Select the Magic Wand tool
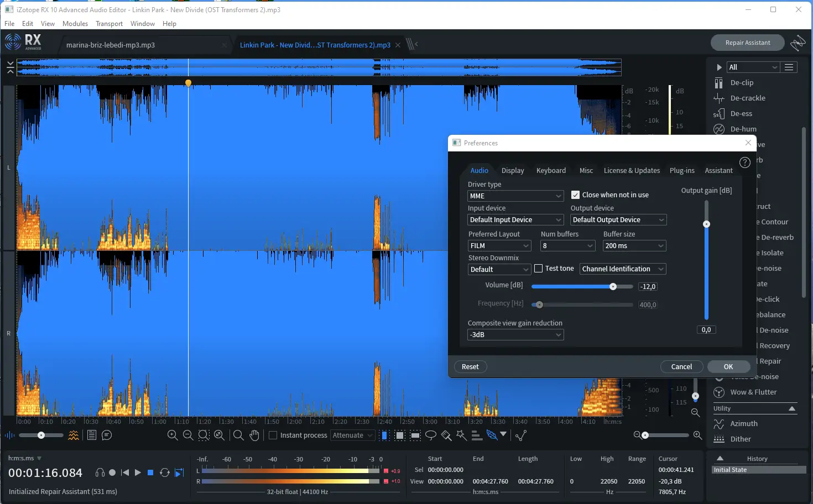Screen dimensions: 813x504 pos(461,435)
